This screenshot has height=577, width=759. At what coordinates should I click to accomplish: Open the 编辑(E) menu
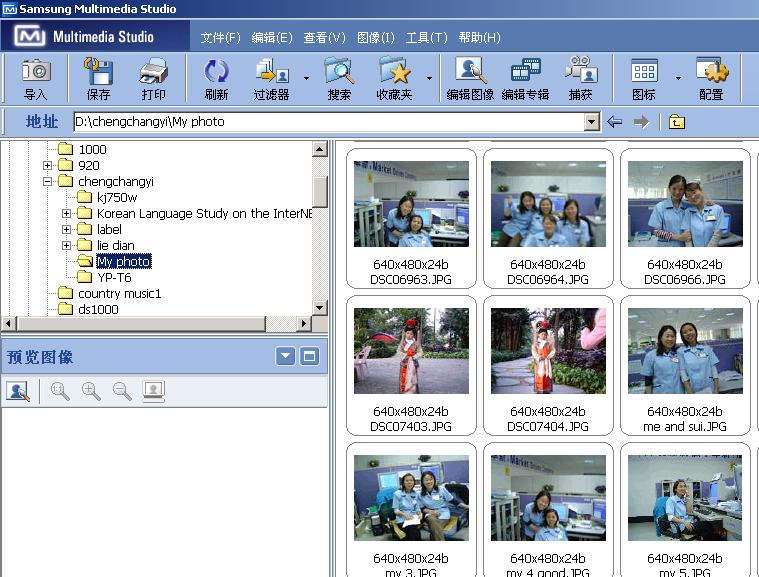[x=272, y=37]
